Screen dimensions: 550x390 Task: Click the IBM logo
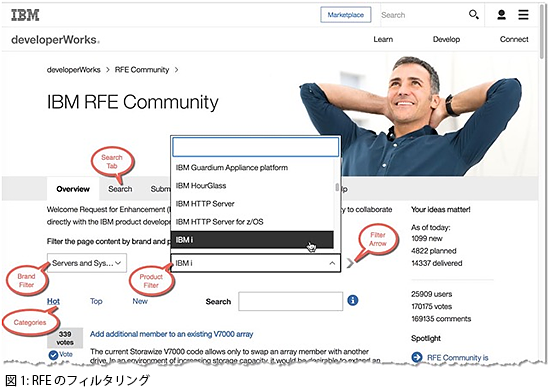(x=25, y=15)
